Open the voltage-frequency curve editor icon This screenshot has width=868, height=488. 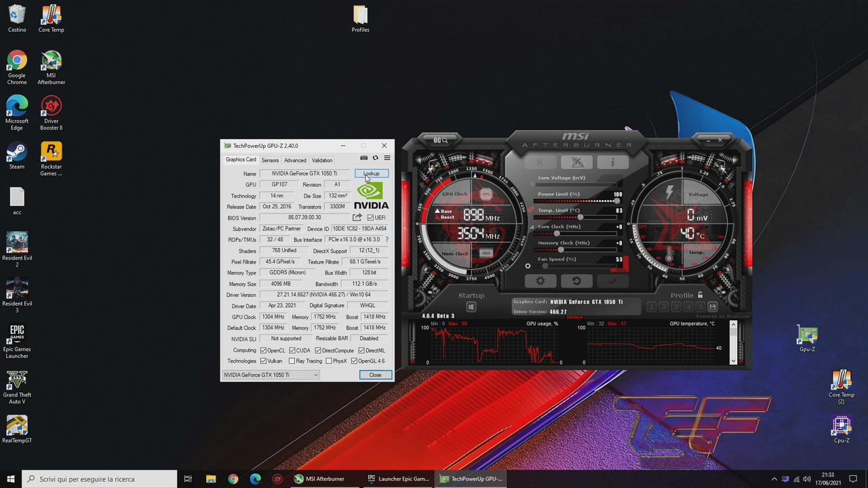[x=530, y=226]
